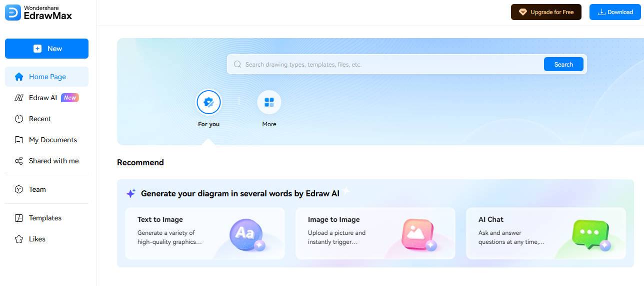Click the sparkle icon beside Generate heading
This screenshot has width=644, height=286.
[x=131, y=193]
